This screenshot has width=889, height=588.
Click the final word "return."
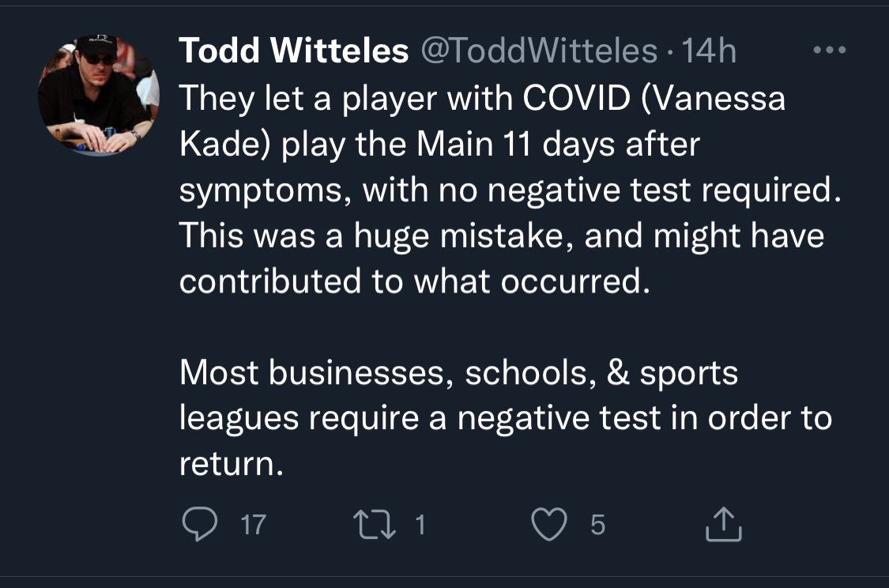[x=231, y=464]
